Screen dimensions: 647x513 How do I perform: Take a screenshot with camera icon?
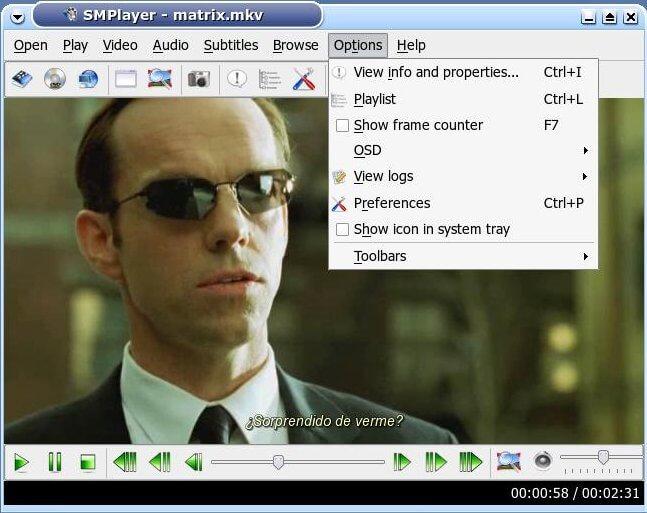[x=199, y=79]
